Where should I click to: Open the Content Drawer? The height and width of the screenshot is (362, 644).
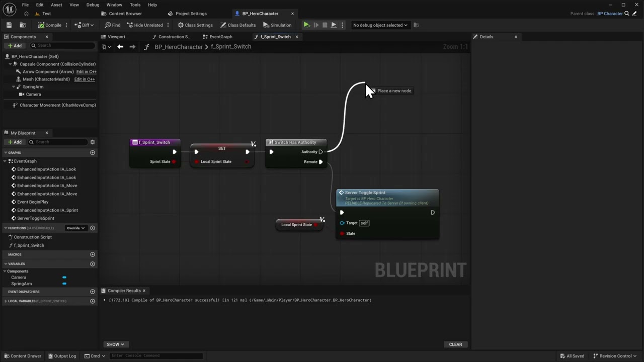(x=23, y=356)
